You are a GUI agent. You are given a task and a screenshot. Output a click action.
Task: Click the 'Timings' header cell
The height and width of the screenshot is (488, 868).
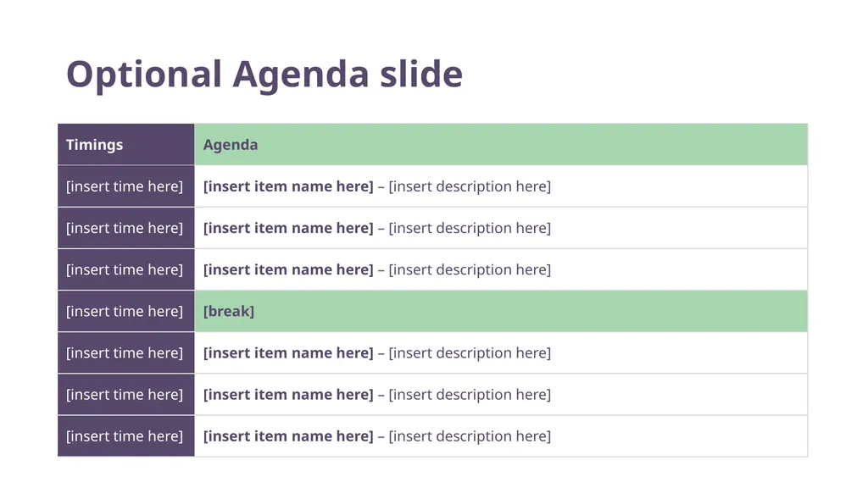pyautogui.click(x=126, y=144)
